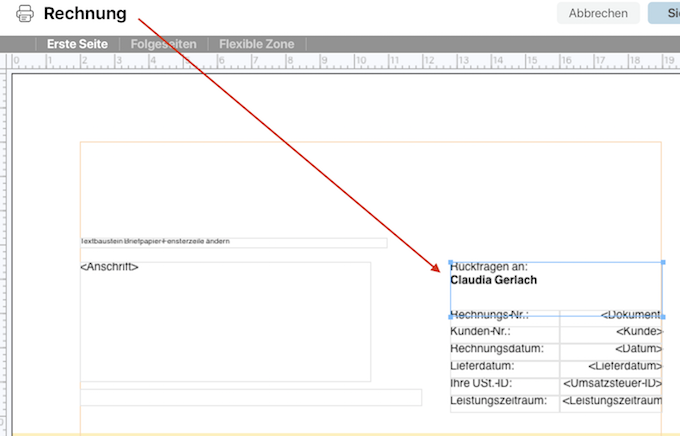The image size is (680, 436).
Task: Click the empty text box below the address block
Action: pos(250,398)
